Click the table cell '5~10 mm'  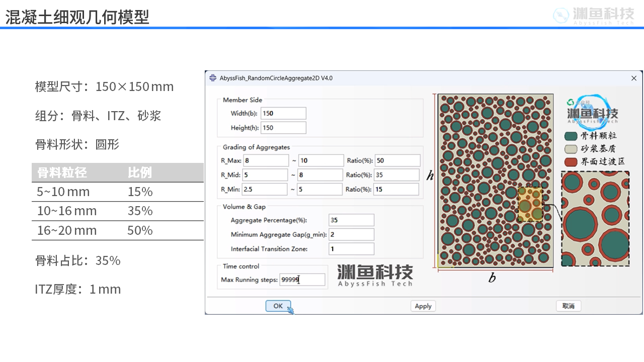63,192
